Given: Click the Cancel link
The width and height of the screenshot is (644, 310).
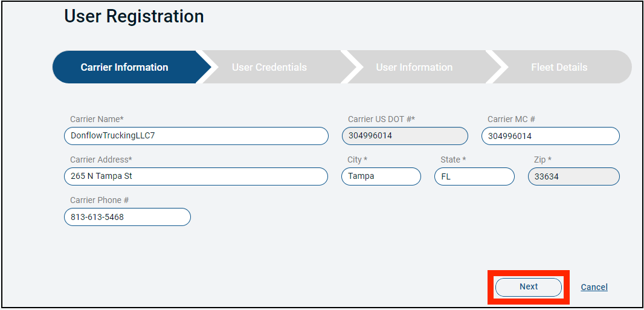Looking at the screenshot, I should tap(594, 287).
